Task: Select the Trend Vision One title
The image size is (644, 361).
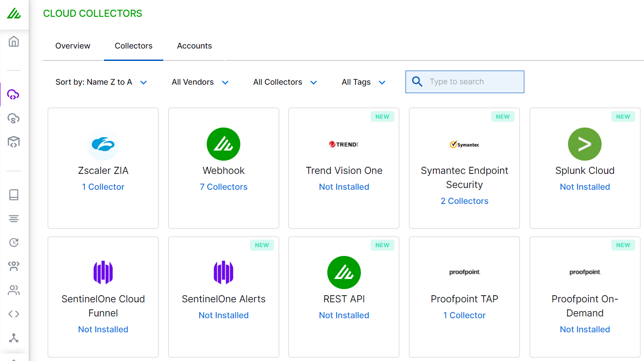Action: [344, 170]
